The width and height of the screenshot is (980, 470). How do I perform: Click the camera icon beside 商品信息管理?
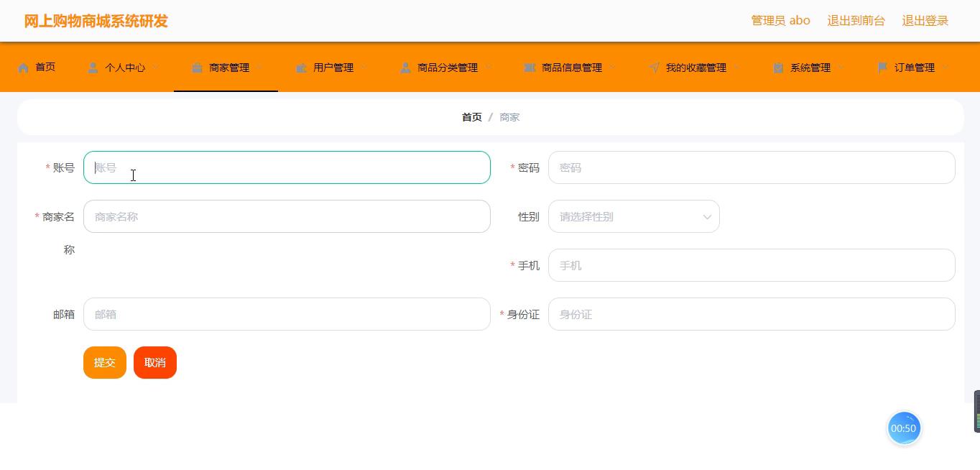tap(530, 68)
